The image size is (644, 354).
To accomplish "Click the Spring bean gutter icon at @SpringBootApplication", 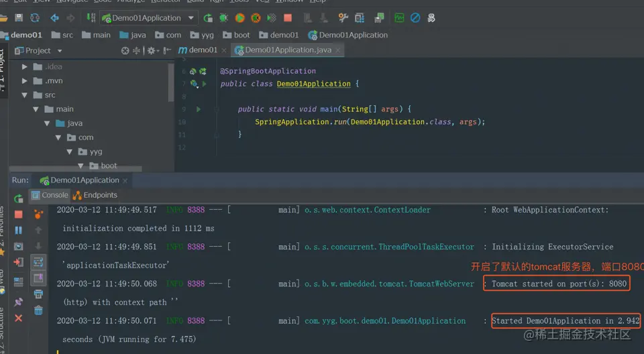I will pos(193,71).
